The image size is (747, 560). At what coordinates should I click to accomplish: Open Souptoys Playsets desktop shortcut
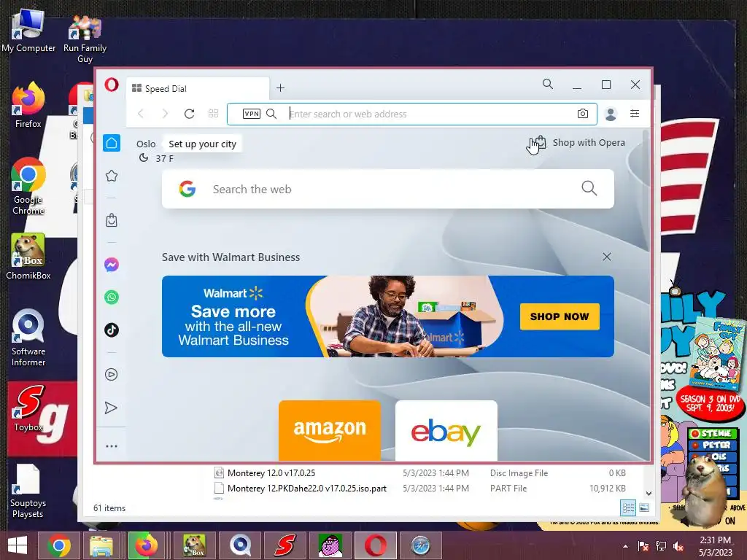click(x=28, y=491)
